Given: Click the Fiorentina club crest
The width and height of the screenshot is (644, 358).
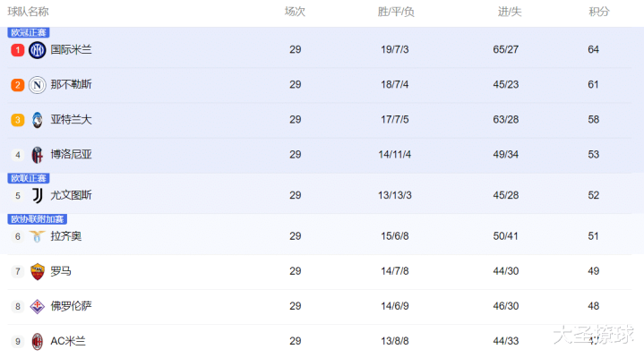Looking at the screenshot, I should (x=37, y=306).
